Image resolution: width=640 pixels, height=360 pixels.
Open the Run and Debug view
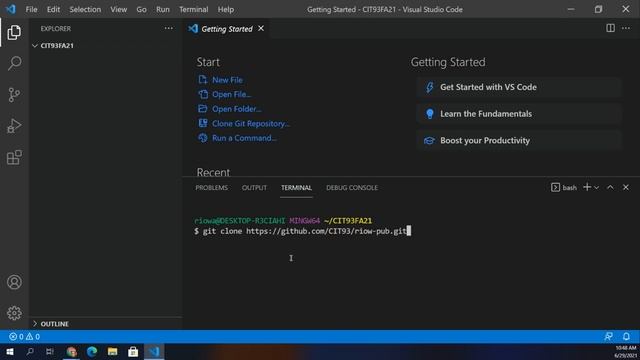[14, 126]
